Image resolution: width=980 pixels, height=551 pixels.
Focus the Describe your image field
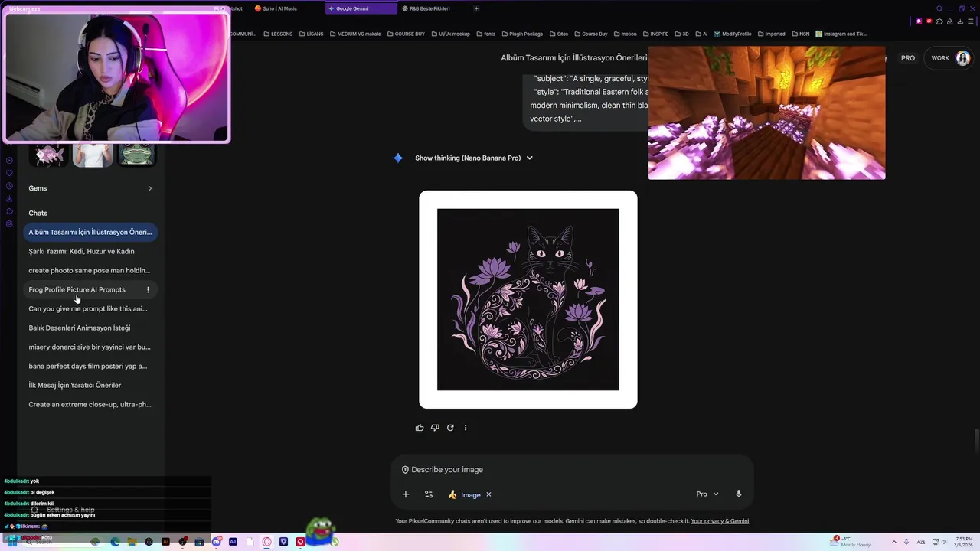pos(573,470)
